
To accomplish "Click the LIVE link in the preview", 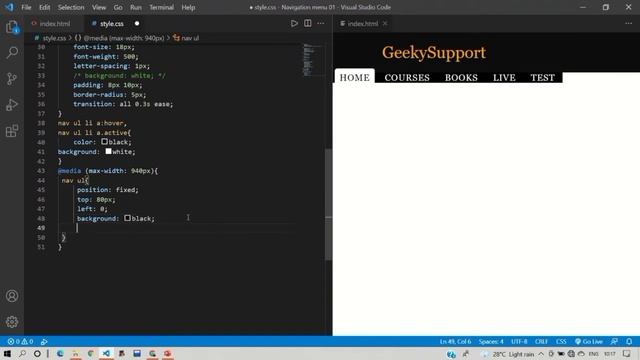I will [x=504, y=78].
